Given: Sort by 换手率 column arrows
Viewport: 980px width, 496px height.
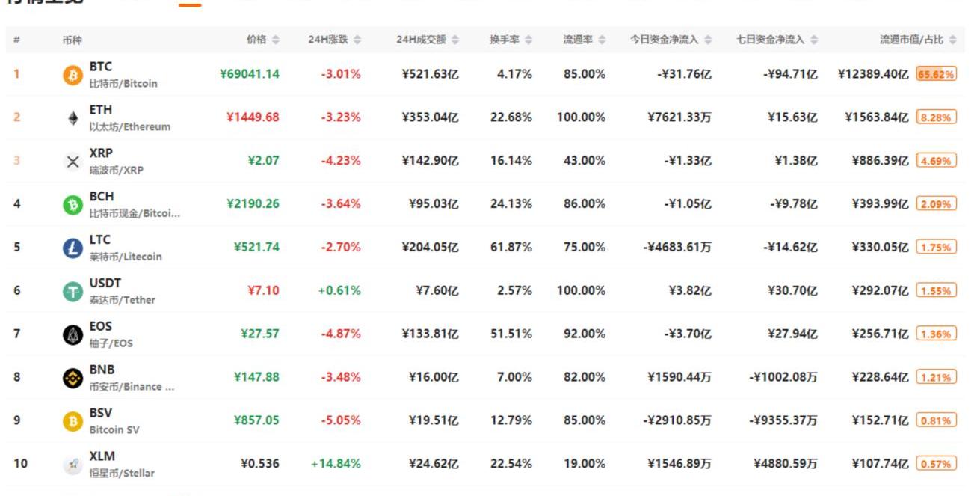Looking at the screenshot, I should [528, 40].
